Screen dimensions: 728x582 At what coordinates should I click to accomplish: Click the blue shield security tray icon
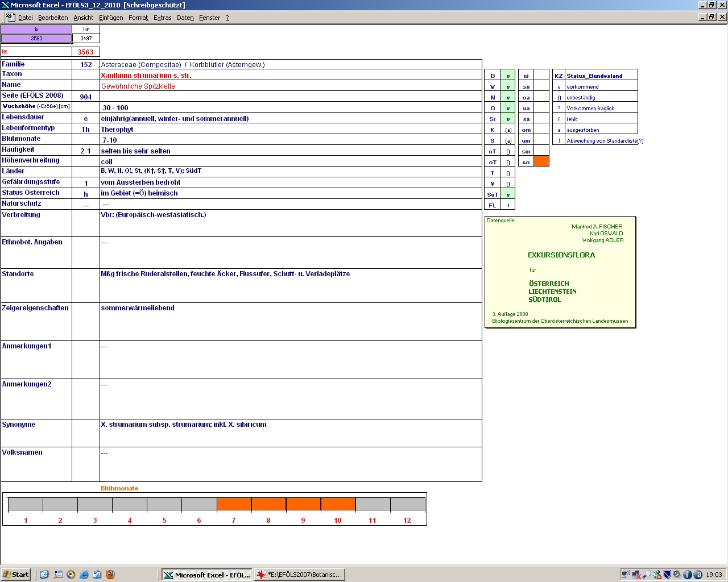coord(667,575)
